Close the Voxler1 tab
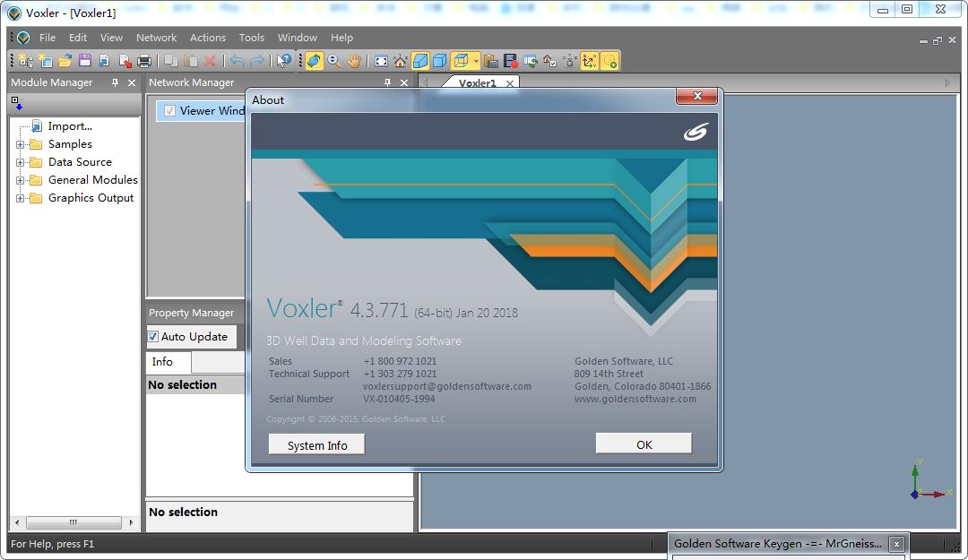The height and width of the screenshot is (560, 968). [510, 83]
